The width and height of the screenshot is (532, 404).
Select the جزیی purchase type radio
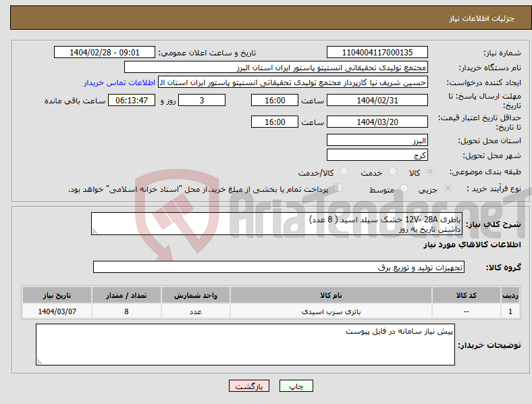[448, 188]
